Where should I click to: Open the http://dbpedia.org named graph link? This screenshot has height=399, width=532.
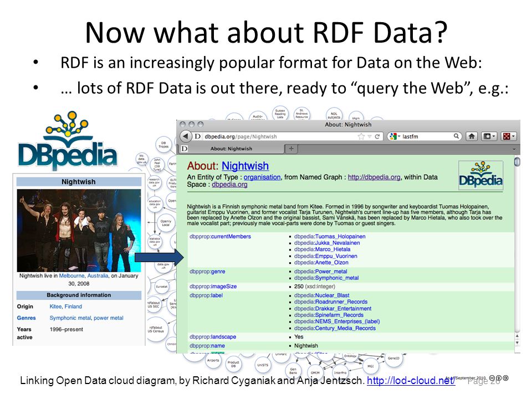[x=374, y=177]
